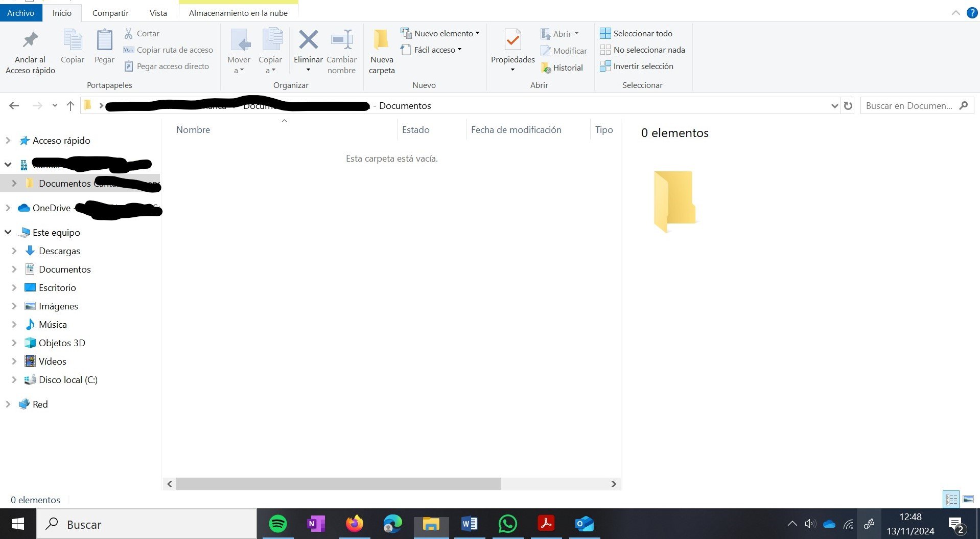Open the help question mark icon
The width and height of the screenshot is (980, 539).
click(972, 13)
